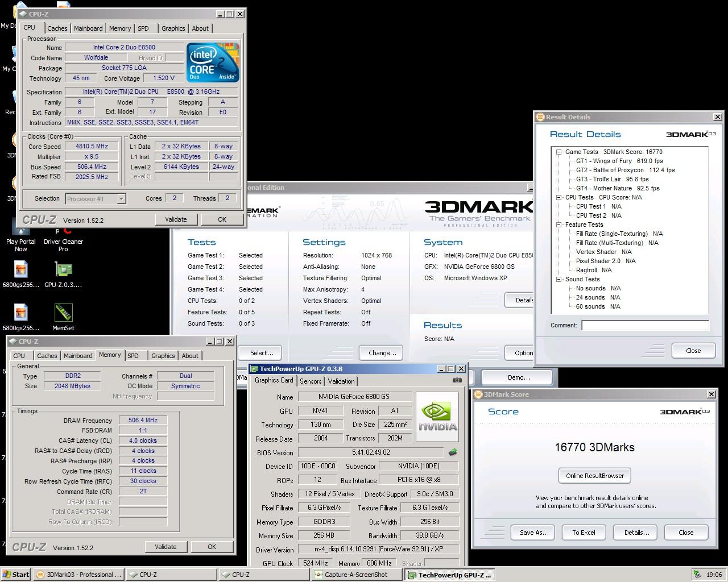Click GPU-Z screenshot camera icon
Screen dimensions: 728x582
pos(457,380)
